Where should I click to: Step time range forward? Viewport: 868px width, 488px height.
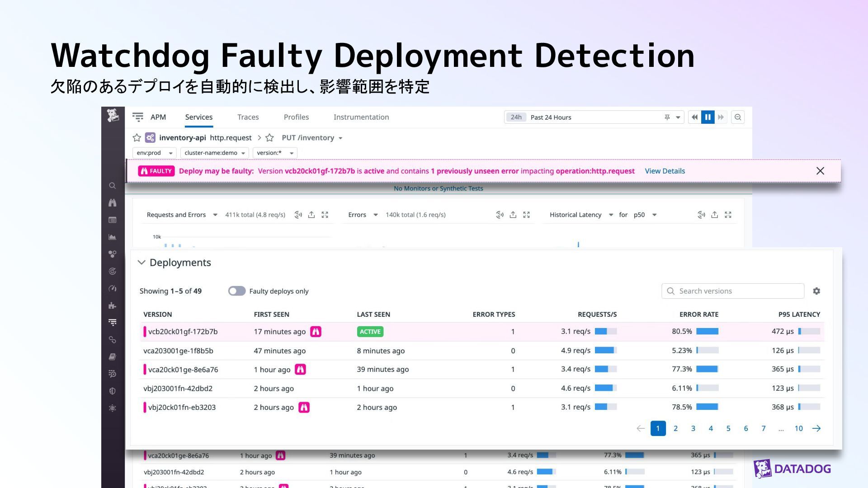point(721,117)
